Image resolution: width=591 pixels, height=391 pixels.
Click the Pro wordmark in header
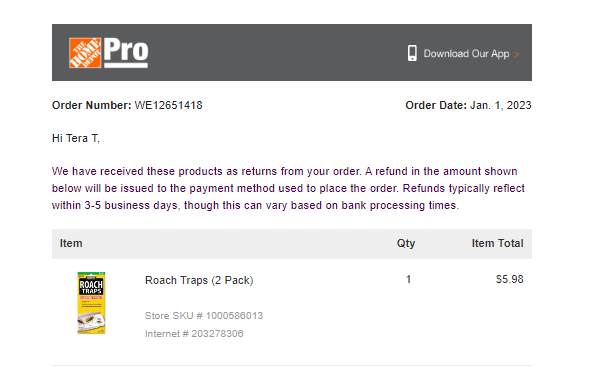coord(126,53)
